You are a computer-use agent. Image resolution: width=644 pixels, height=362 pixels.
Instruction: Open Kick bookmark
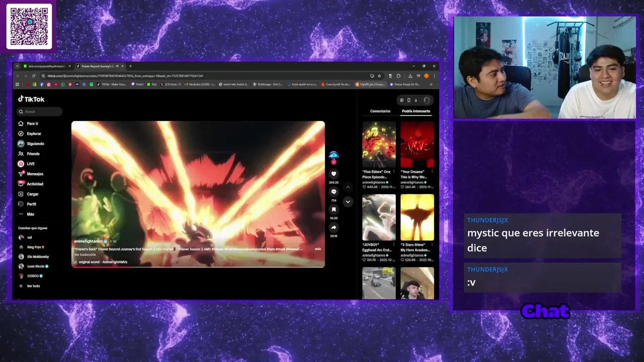coord(152,84)
